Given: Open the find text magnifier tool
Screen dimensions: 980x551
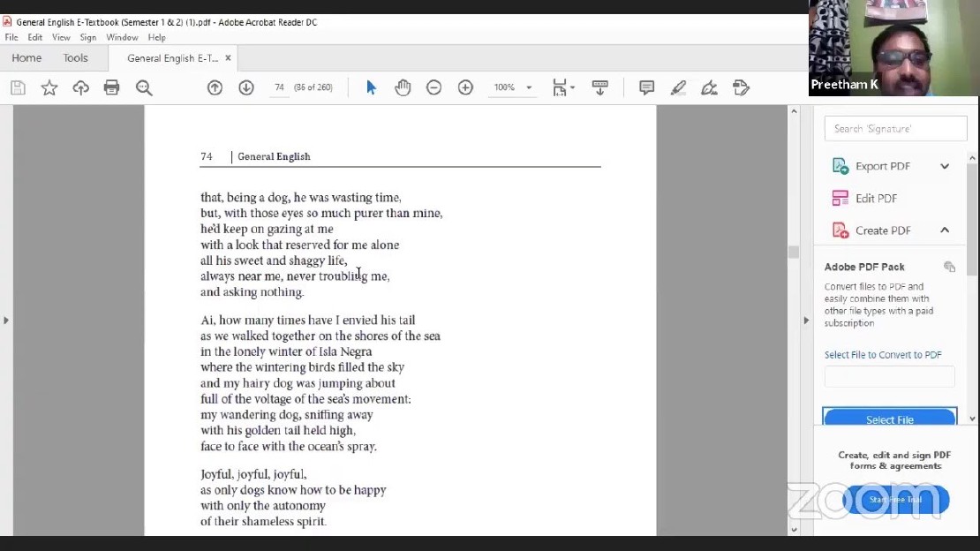Looking at the screenshot, I should click(x=145, y=87).
